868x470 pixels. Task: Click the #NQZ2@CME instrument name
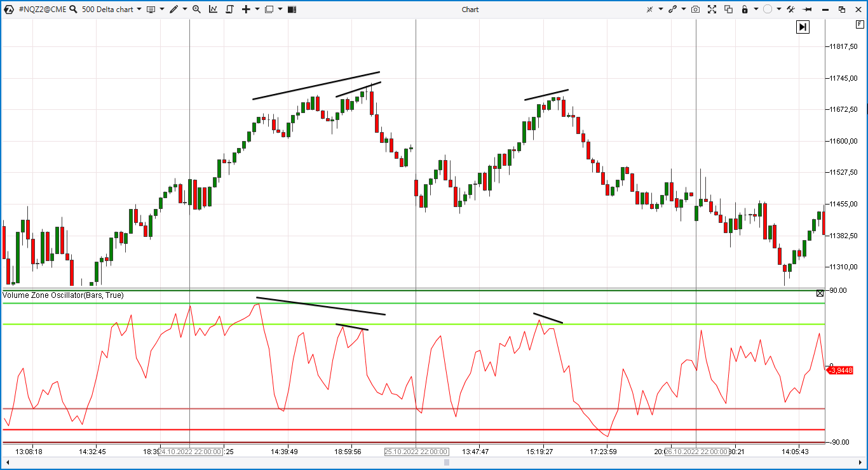coord(42,10)
